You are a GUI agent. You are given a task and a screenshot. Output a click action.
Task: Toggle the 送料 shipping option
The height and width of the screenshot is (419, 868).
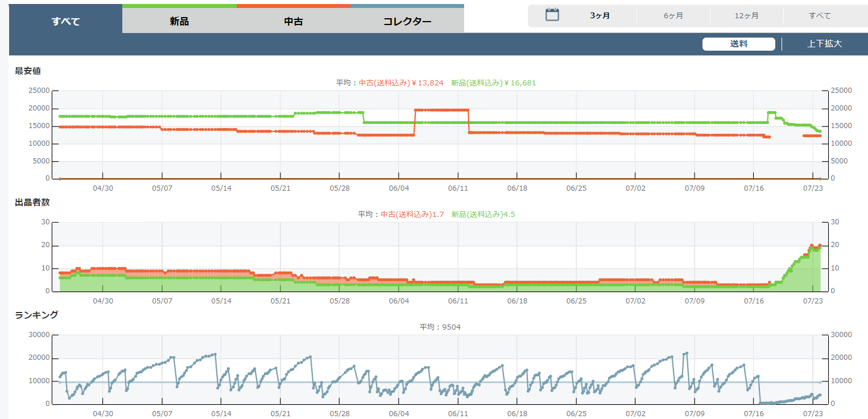pos(738,44)
